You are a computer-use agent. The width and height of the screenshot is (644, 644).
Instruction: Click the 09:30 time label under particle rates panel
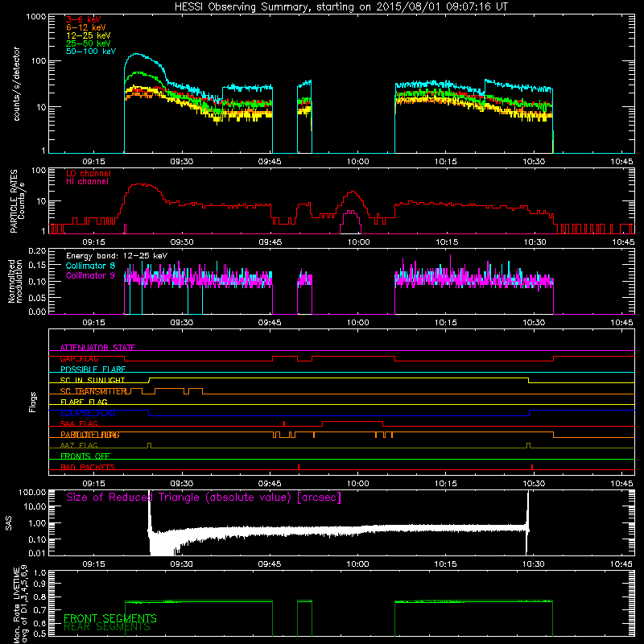coord(182,242)
